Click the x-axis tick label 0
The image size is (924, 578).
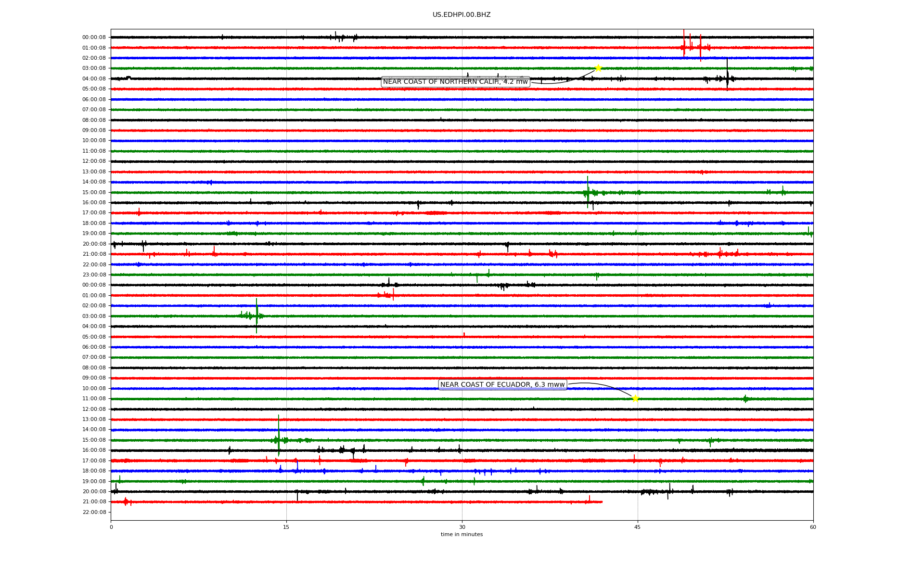click(111, 527)
